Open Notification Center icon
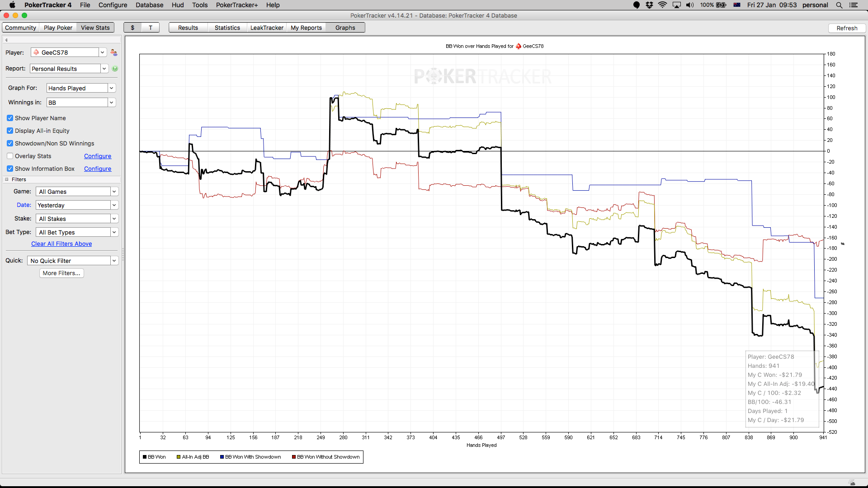Image resolution: width=868 pixels, height=488 pixels. (854, 5)
